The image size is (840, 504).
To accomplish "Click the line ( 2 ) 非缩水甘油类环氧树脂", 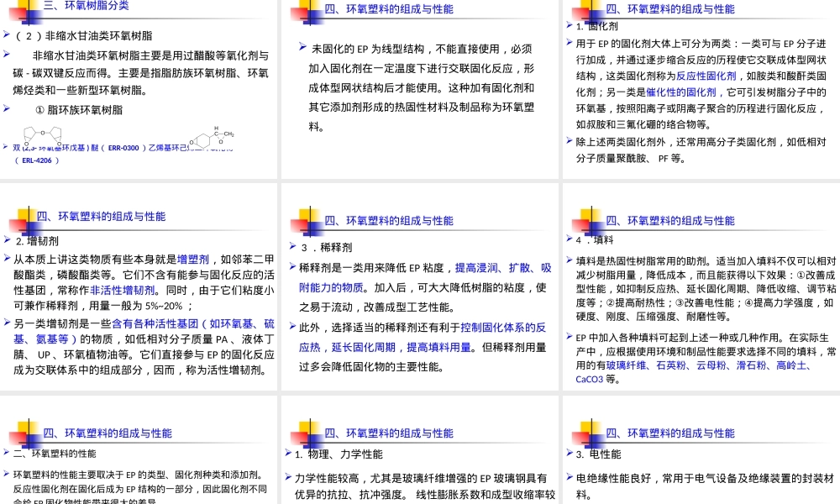I will 83,36.
